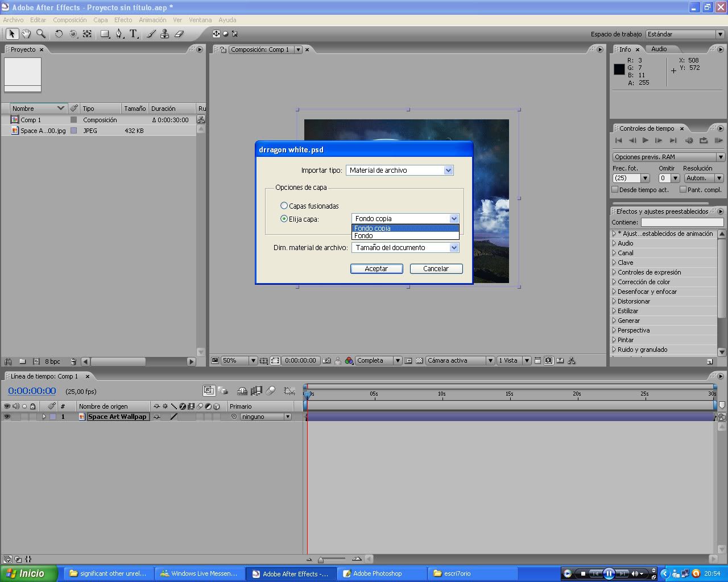The image size is (728, 582).
Task: Select the Rectangular mask tool
Action: pyautogui.click(x=105, y=34)
